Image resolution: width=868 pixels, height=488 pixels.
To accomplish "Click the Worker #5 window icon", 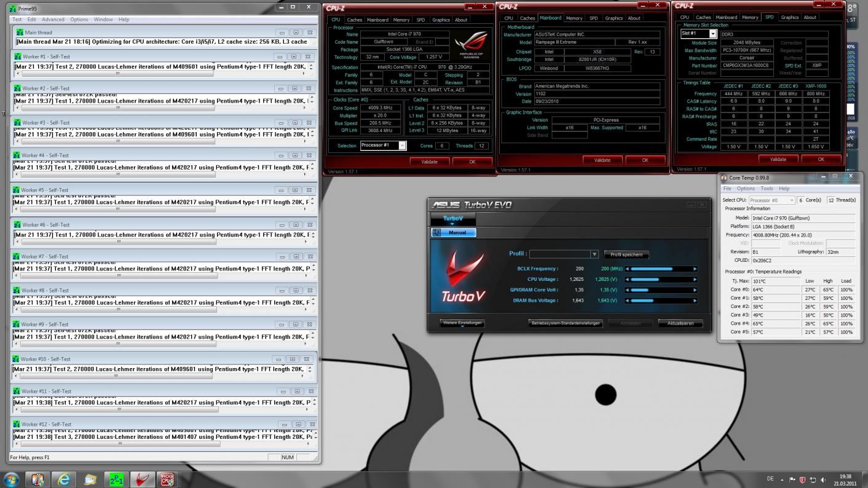I will coord(17,190).
